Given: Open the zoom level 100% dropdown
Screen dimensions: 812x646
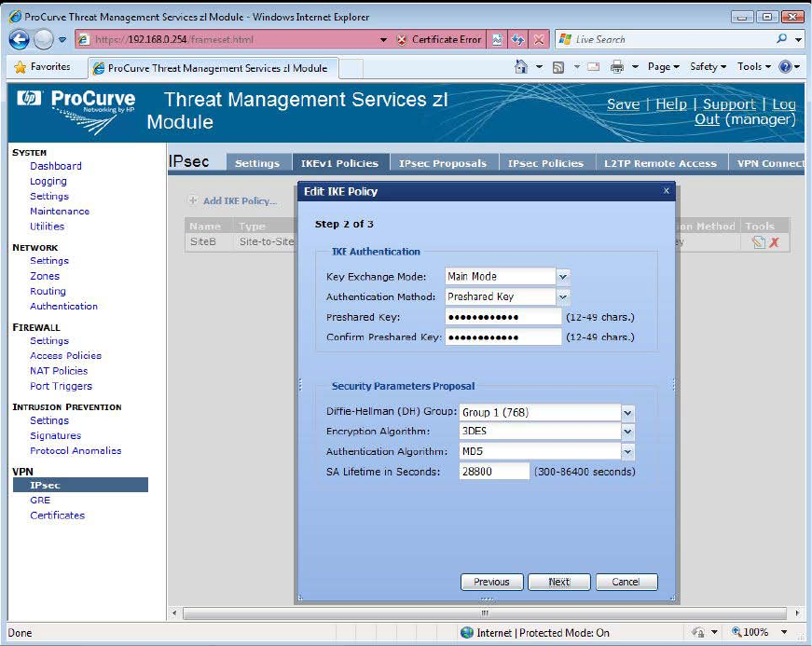Looking at the screenshot, I should [x=784, y=632].
